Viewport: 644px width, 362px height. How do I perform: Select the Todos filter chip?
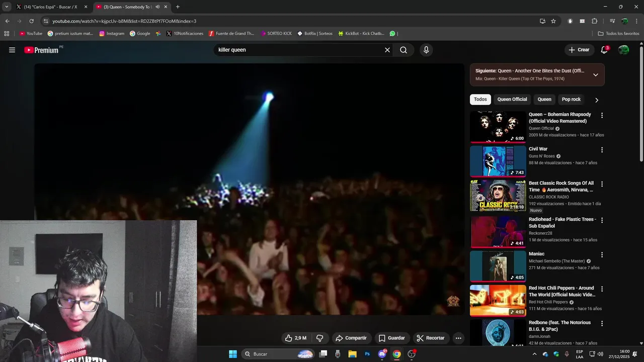[x=480, y=100]
